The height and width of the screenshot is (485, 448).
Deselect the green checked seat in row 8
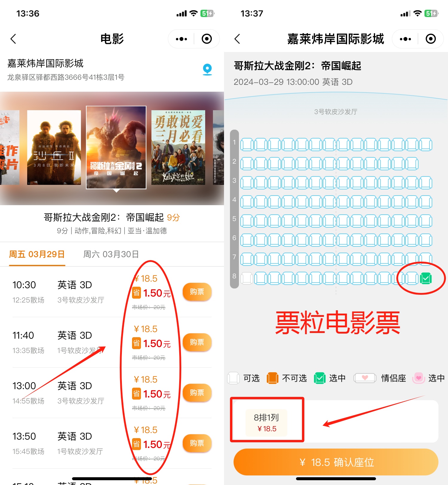[426, 278]
